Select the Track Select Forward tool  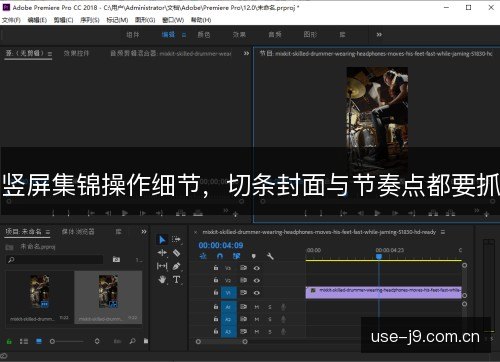pyautogui.click(x=176, y=239)
